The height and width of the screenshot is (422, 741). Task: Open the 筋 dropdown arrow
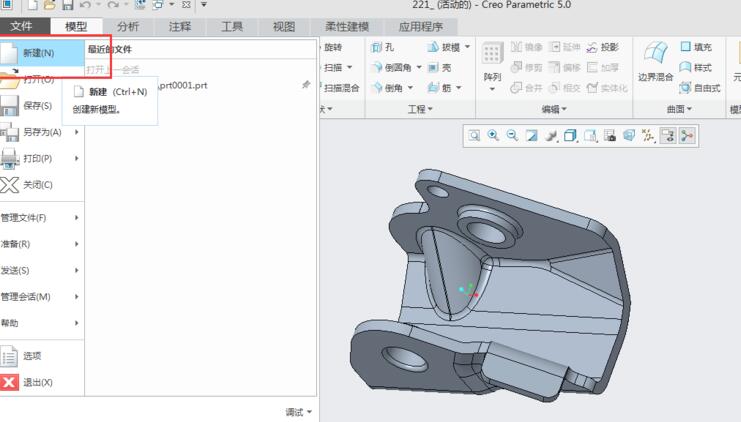458,87
